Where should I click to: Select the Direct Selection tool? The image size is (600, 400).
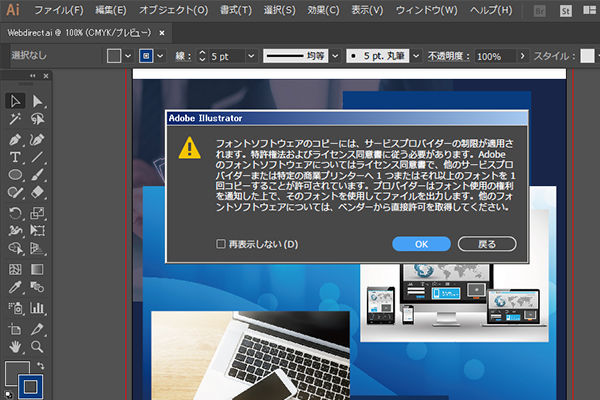click(37, 101)
